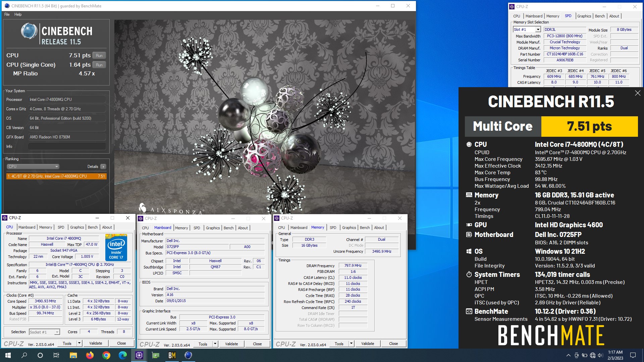Click Part Number CT102464BF160B.C16 field
644x362 pixels.
pyautogui.click(x=565, y=54)
